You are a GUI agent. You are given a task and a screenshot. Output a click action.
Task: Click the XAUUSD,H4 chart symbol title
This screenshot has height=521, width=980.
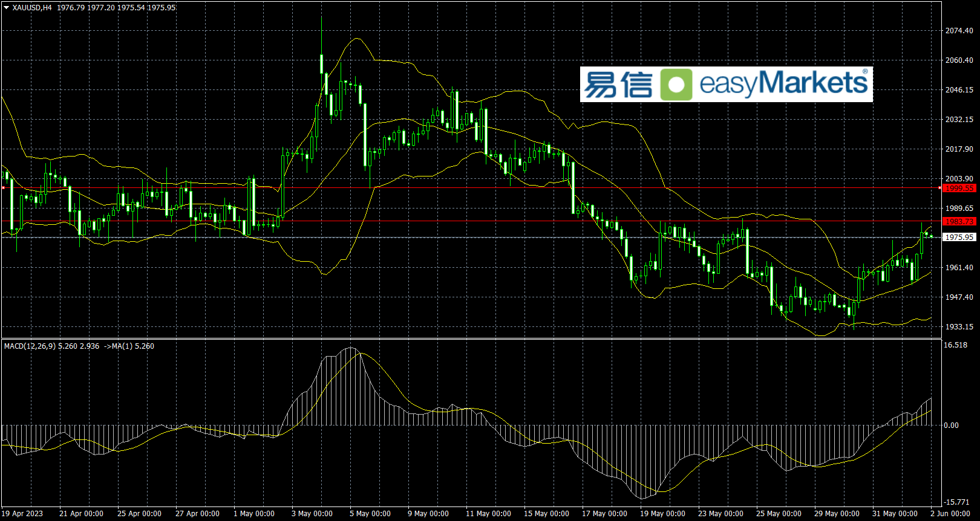(32, 8)
